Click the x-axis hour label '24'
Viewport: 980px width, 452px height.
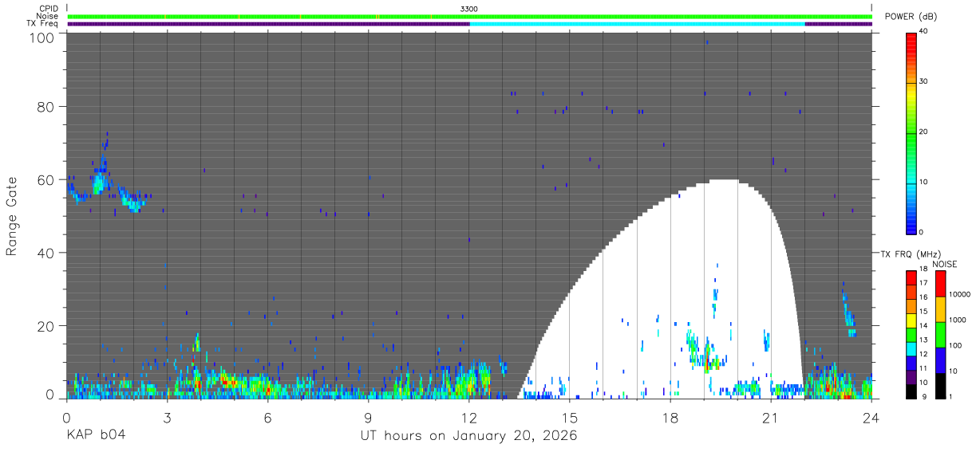[871, 417]
